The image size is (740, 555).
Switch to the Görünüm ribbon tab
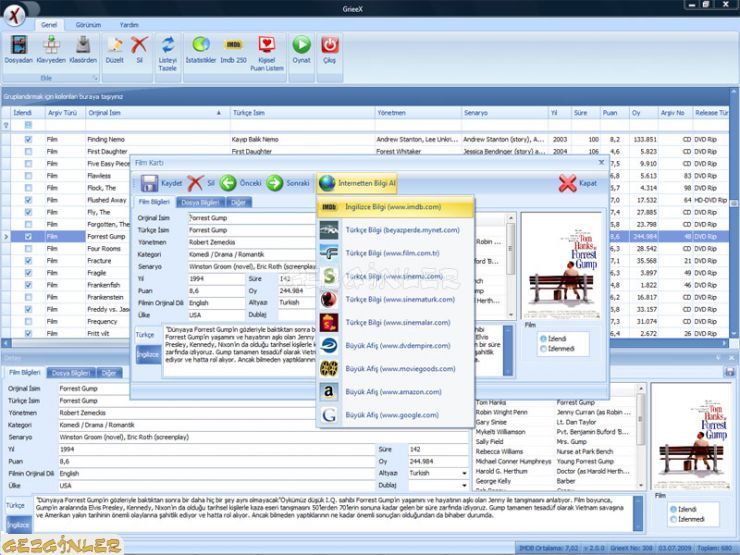pos(88,25)
